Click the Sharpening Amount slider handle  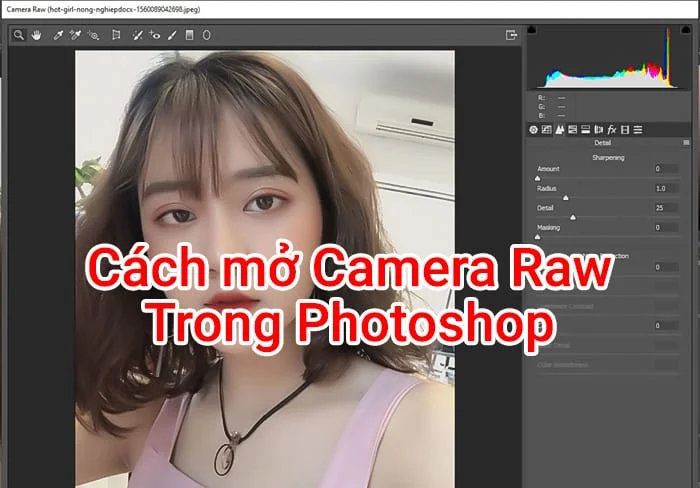(538, 178)
